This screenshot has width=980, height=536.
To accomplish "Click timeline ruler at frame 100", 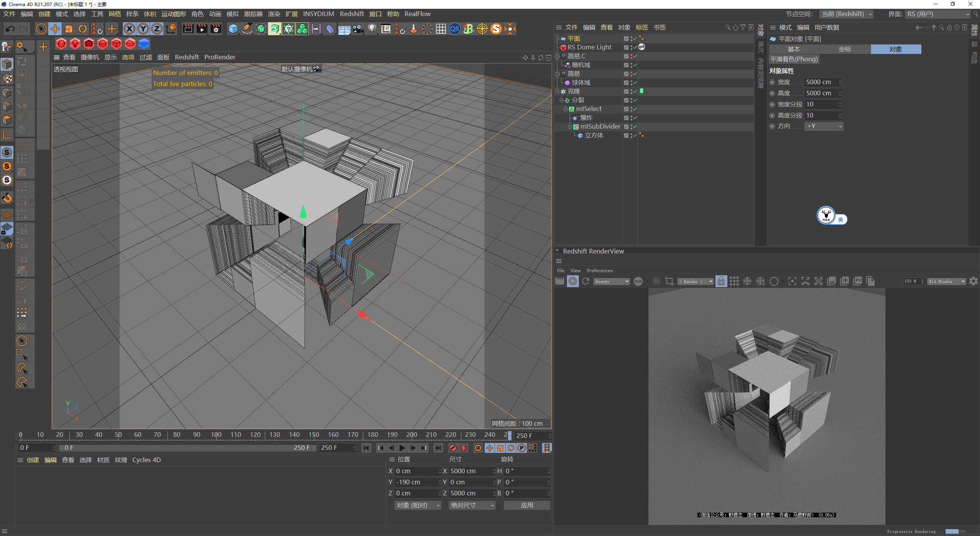I will tap(216, 435).
